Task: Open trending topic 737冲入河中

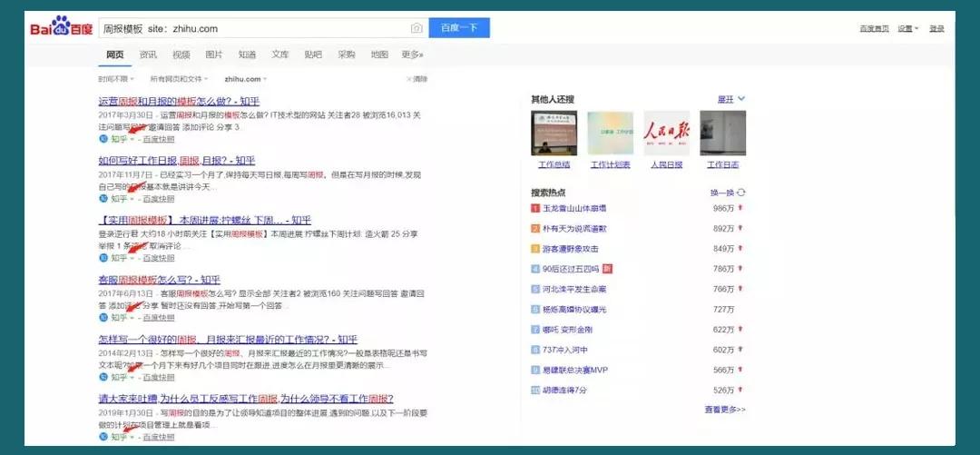Action: (565, 350)
